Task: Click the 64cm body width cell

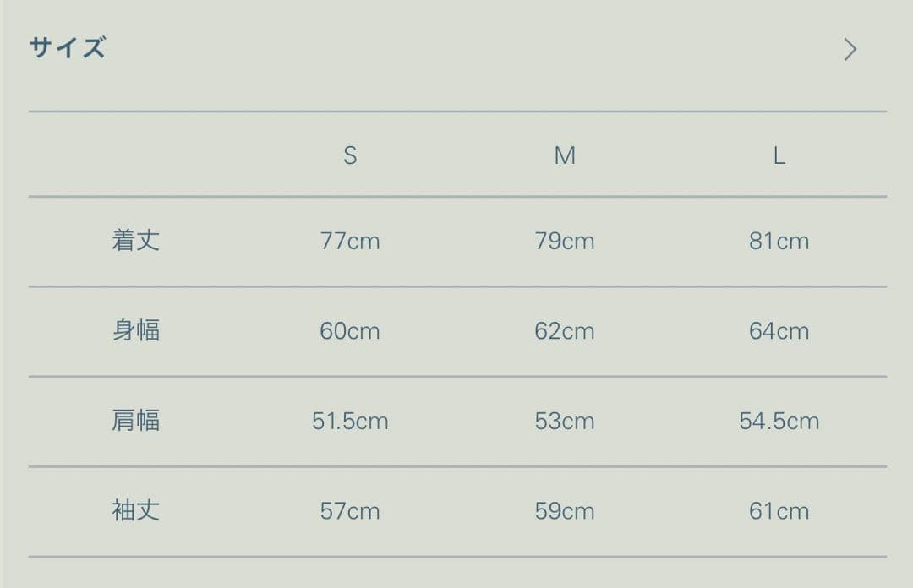Action: 779,331
